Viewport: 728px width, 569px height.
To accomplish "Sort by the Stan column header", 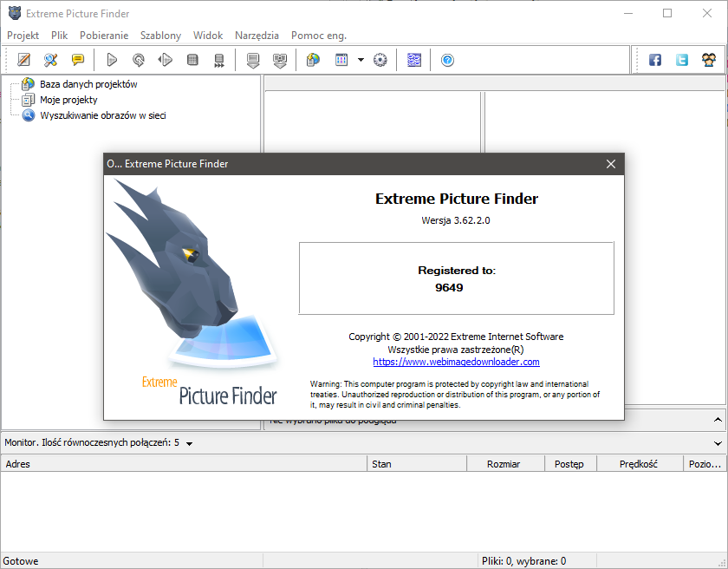I will (417, 464).
